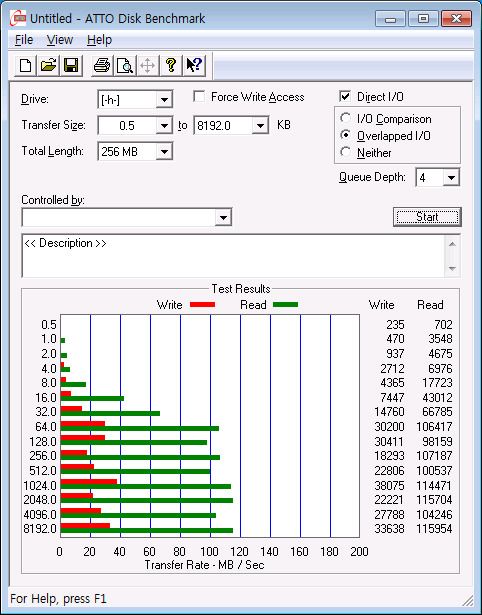The height and width of the screenshot is (615, 482).
Task: Open a saved benchmark file icon
Action: click(48, 65)
